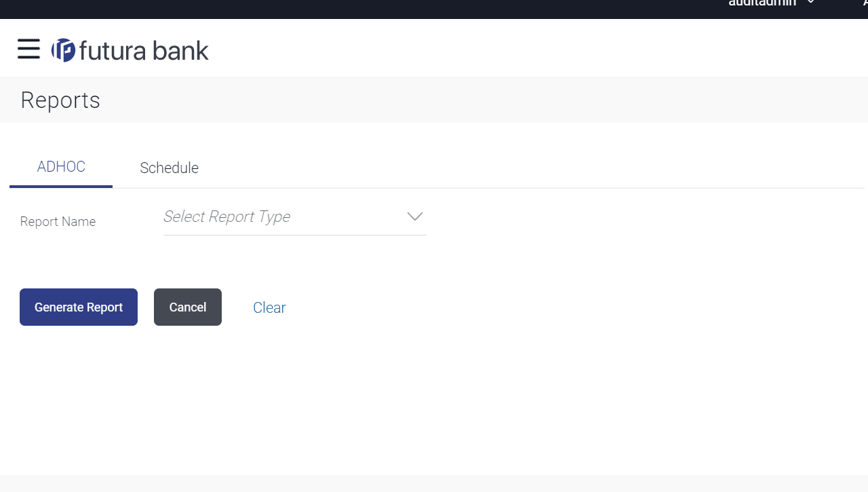Click the grey footer strip

[x=434, y=483]
